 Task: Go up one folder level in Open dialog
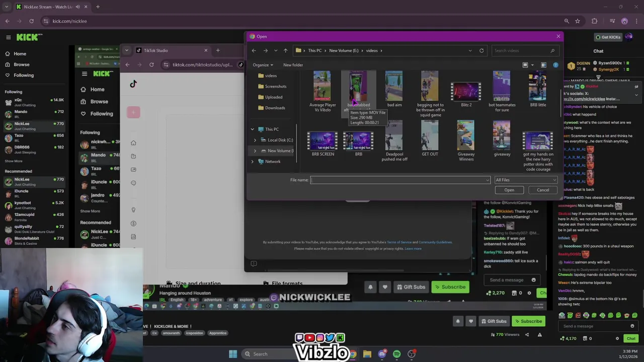pyautogui.click(x=285, y=50)
